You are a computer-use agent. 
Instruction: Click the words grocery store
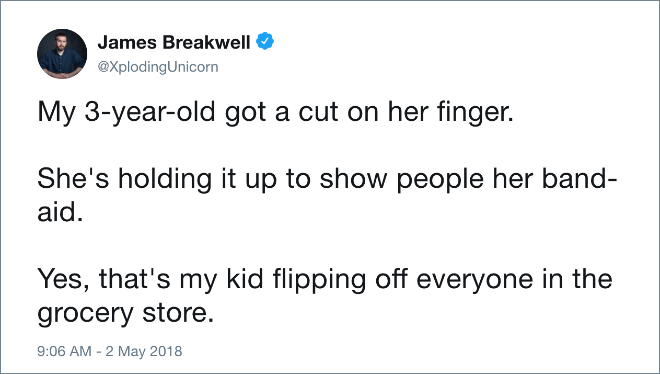pos(125,313)
